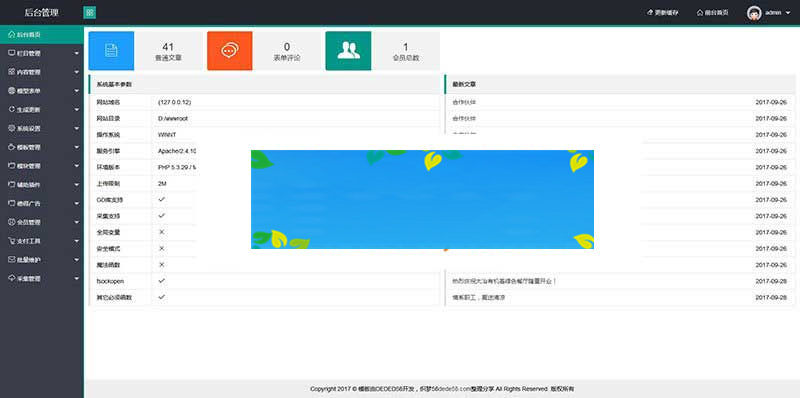This screenshot has height=398, width=800.
Task: Click the refresh icon beside 生成更新
Action: tap(12, 109)
